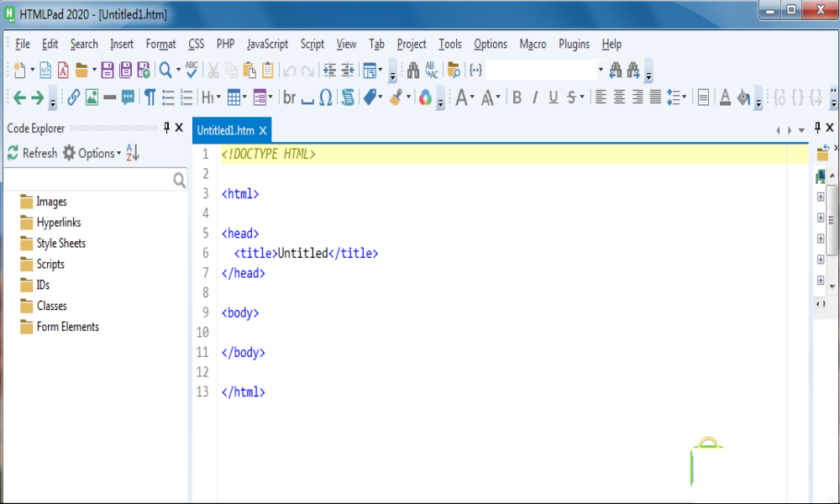Click the insert hyperlink chain icon

[73, 97]
